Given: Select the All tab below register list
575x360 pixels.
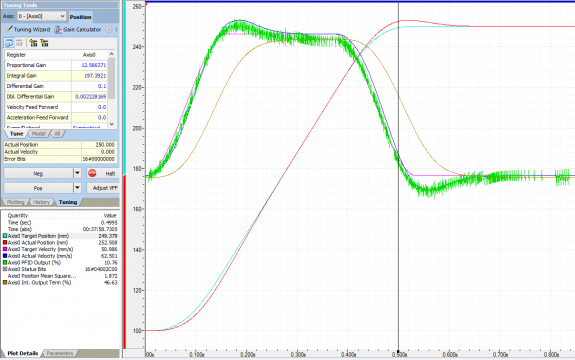Looking at the screenshot, I should point(57,134).
